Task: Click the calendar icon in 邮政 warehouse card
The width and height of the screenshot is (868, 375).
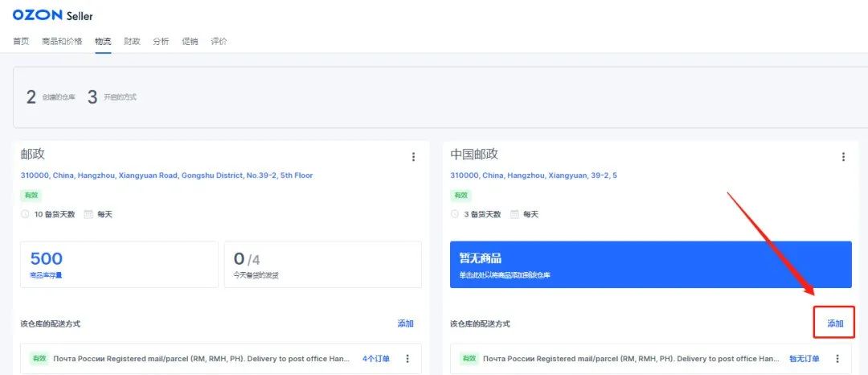Action: (x=88, y=214)
